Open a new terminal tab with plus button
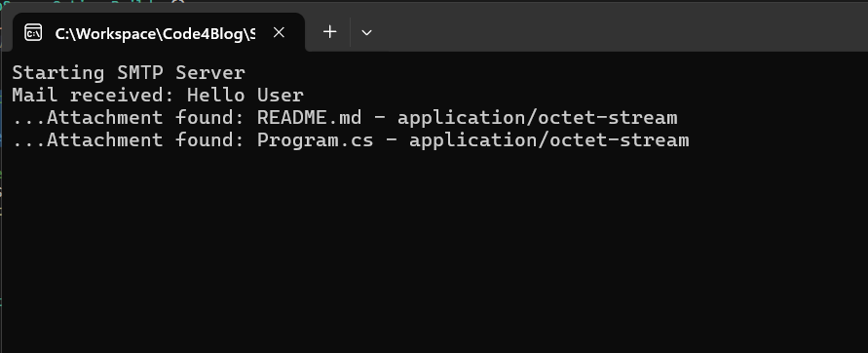The width and height of the screenshot is (868, 353). tap(330, 32)
